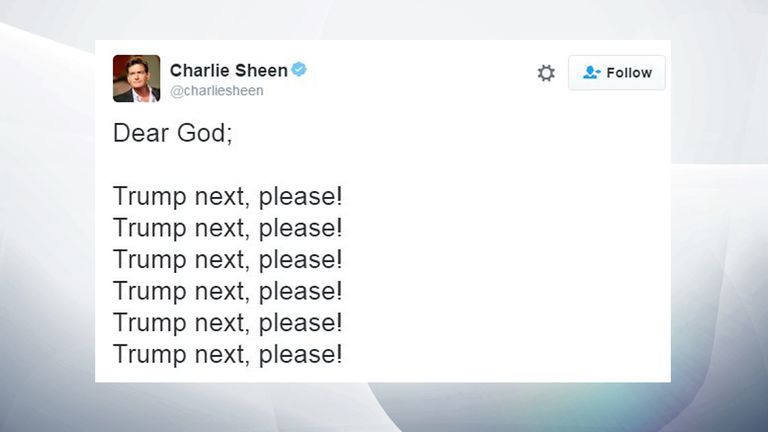
Task: Click the last "Trump next, please!" line
Action: point(228,355)
